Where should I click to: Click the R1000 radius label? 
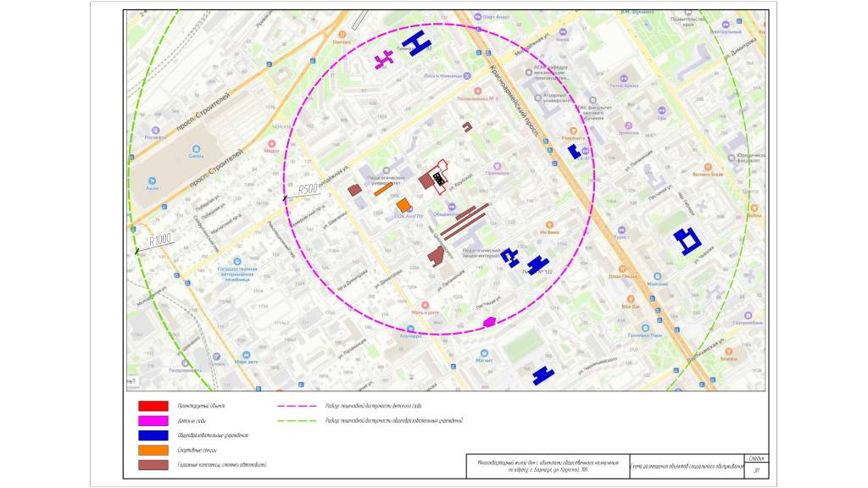tap(160, 240)
